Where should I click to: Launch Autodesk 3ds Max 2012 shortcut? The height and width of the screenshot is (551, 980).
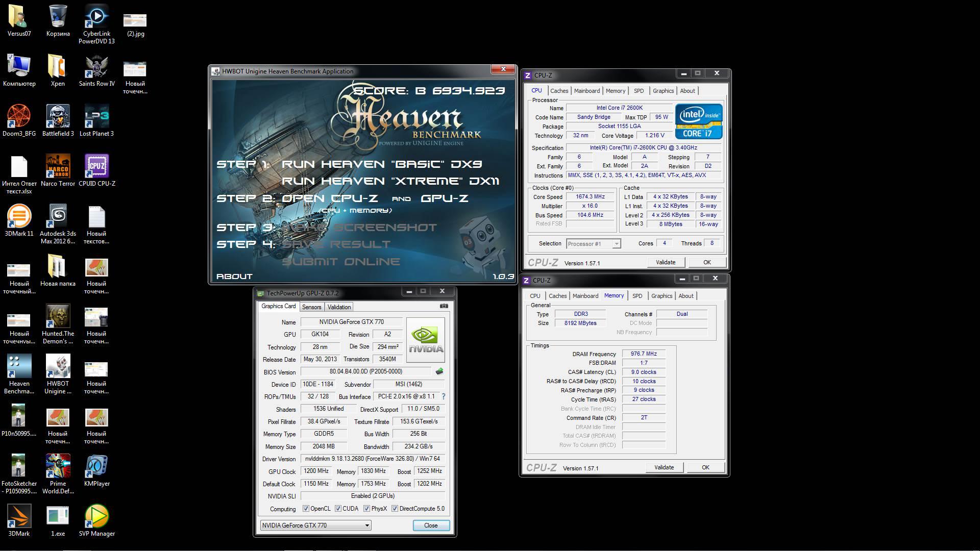point(58,224)
